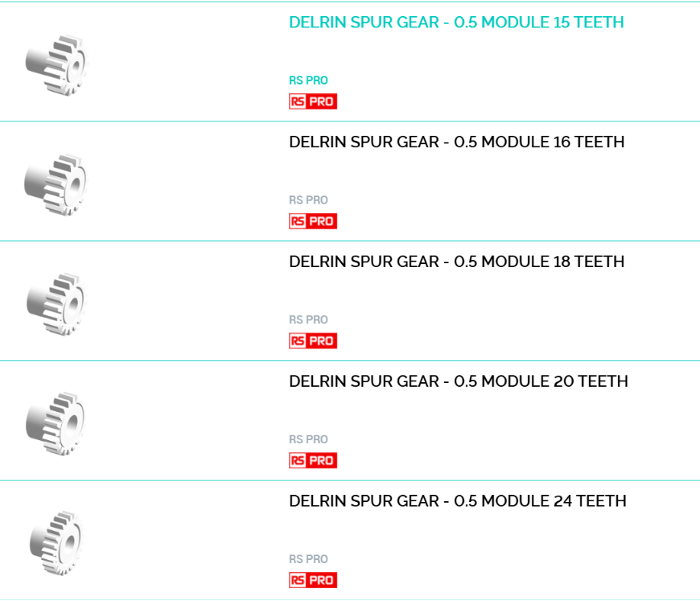This screenshot has height=601, width=700.
Task: Select RS PRO brand text for 16 teeth gear
Action: click(x=308, y=200)
